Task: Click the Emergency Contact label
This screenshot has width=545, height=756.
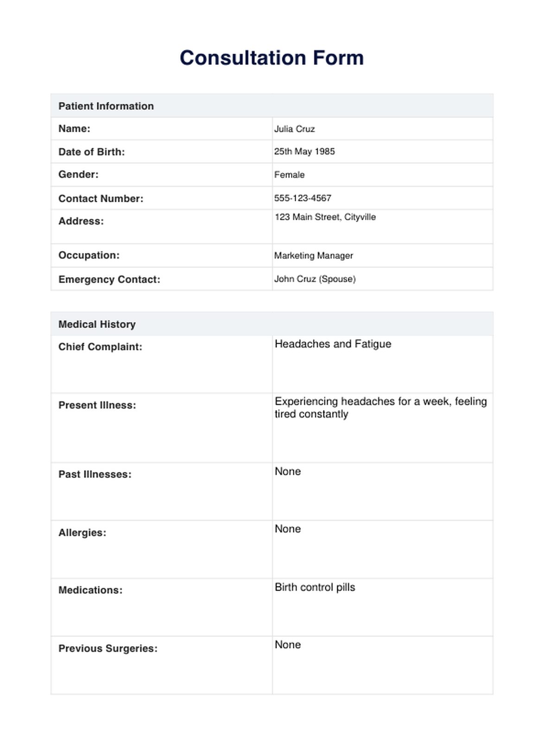Action: tap(109, 279)
